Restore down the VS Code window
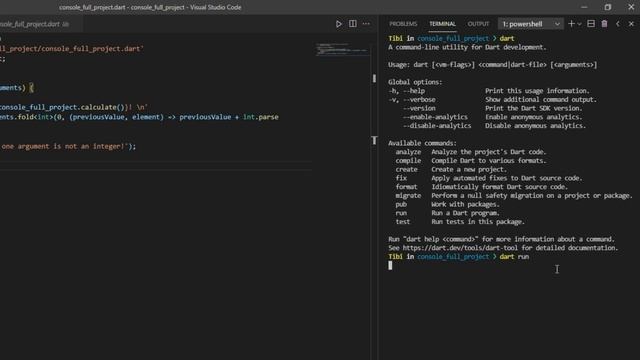640x360 pixels. tap(608, 7)
